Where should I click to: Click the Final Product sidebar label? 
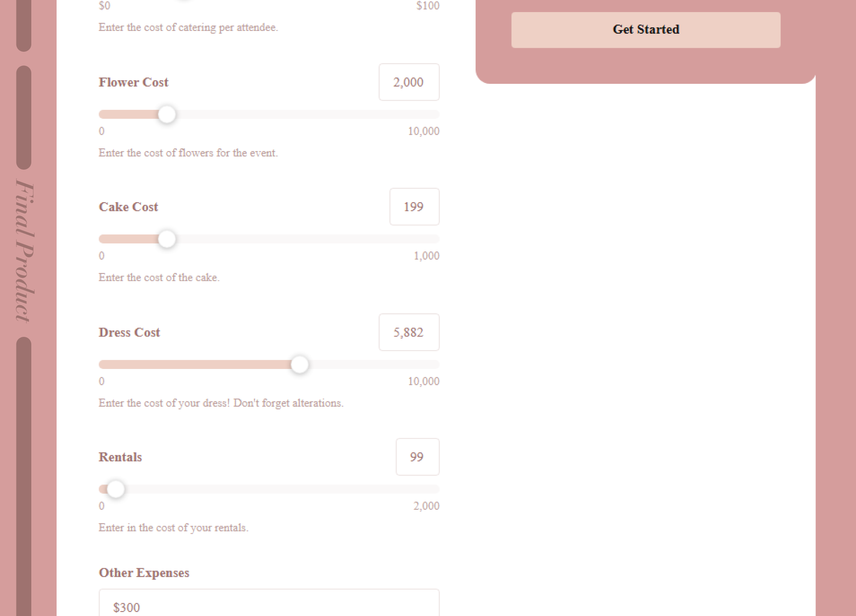click(x=24, y=251)
